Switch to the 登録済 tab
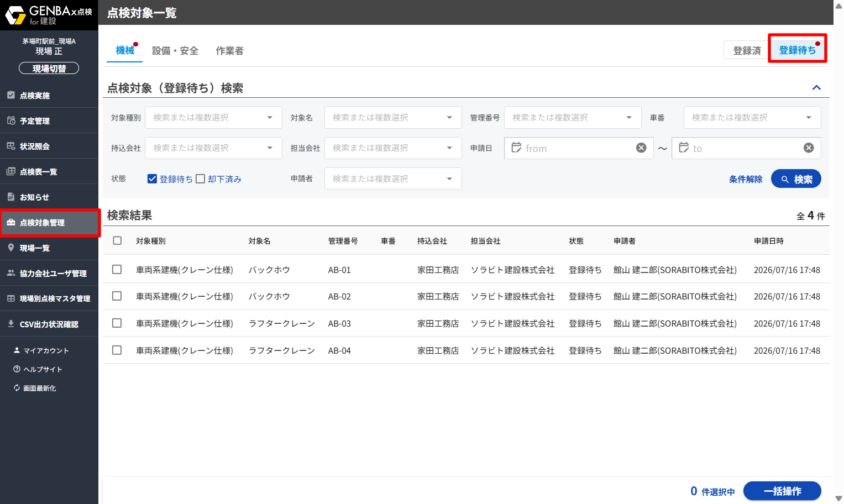 [747, 50]
